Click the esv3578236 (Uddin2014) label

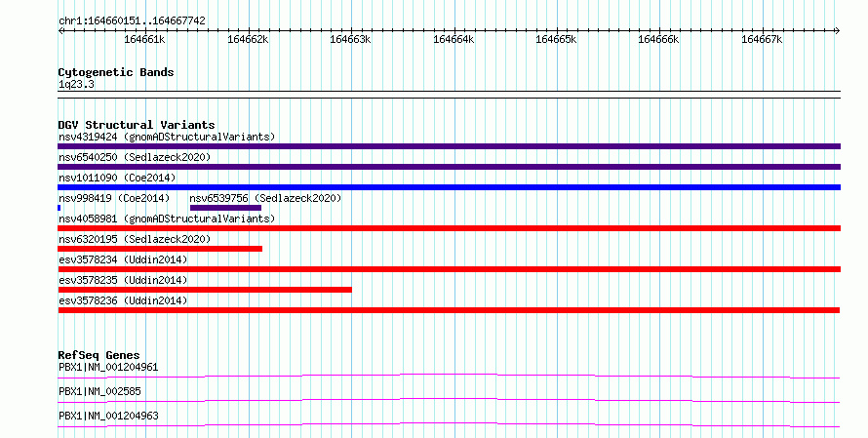[x=123, y=300]
